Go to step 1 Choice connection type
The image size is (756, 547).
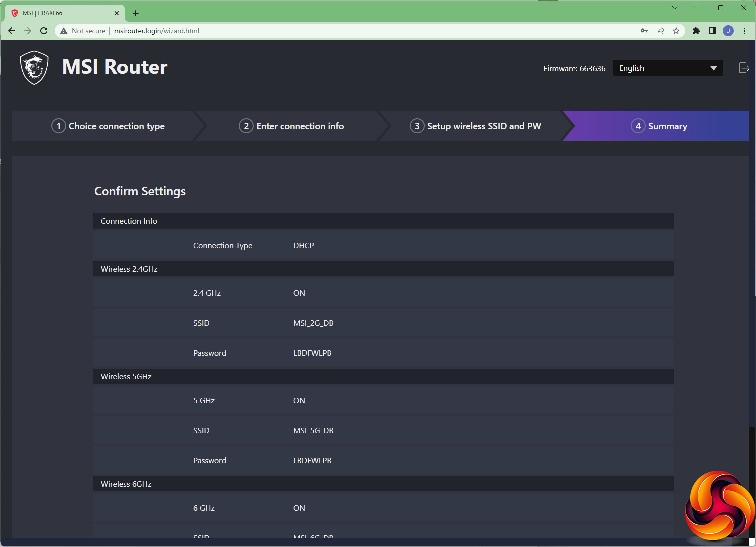coord(108,126)
